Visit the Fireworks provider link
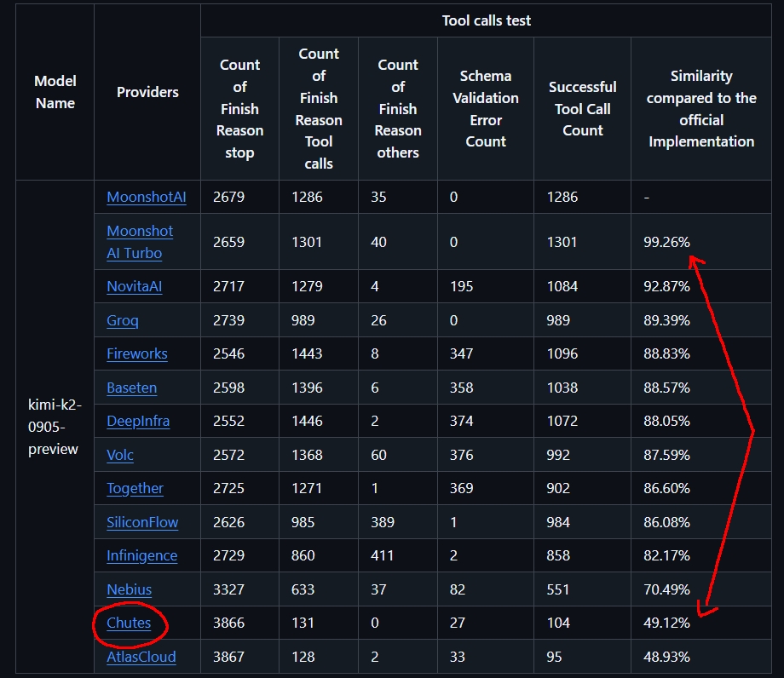 coord(137,353)
